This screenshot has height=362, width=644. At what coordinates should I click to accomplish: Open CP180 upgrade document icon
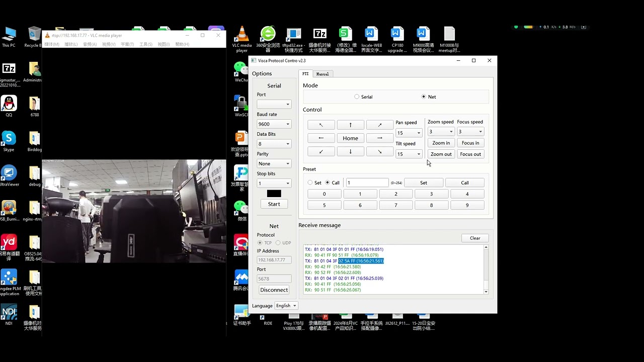pos(397,40)
